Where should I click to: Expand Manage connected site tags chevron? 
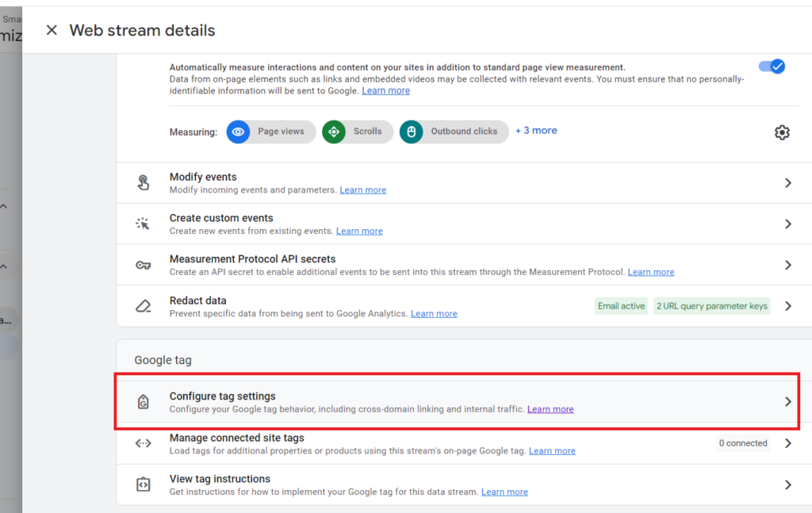787,443
